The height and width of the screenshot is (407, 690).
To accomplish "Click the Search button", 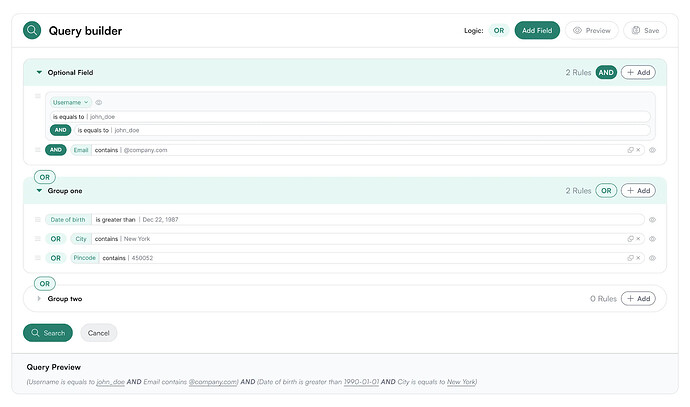I will [x=48, y=332].
